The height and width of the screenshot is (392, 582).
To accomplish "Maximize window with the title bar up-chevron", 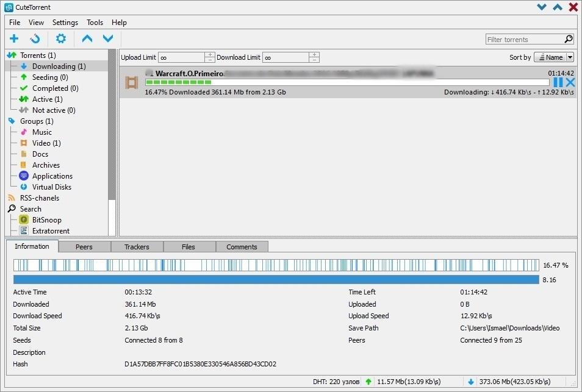I will (558, 7).
